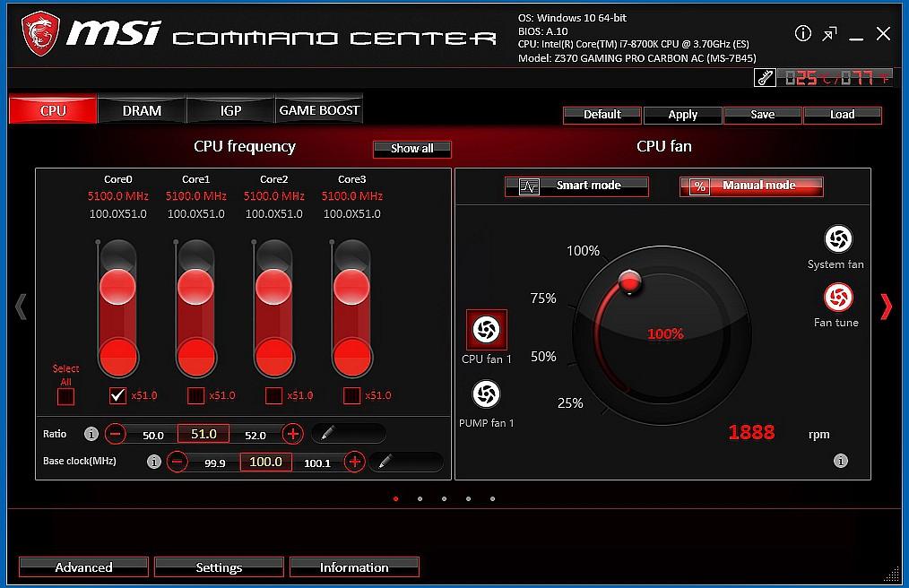
Task: Check the Core3 x51.0 checkbox
Action: pos(351,395)
